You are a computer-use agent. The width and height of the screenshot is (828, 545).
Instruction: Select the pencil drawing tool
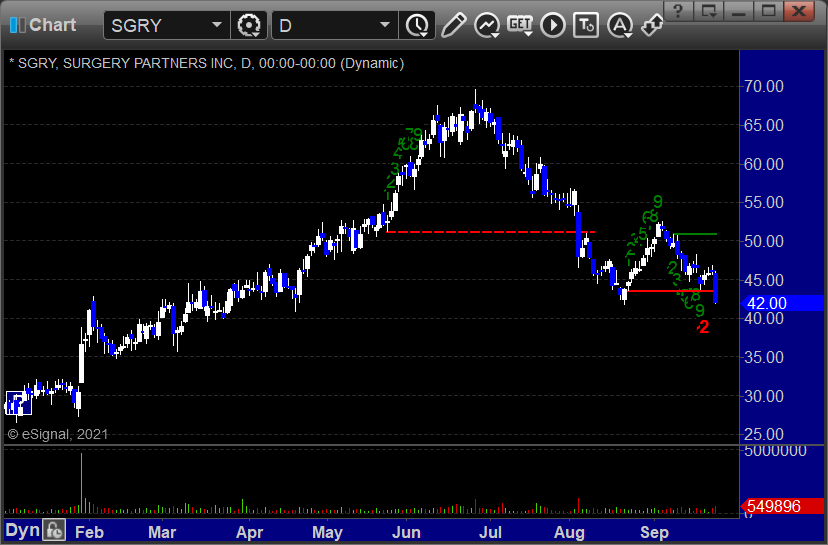[x=454, y=25]
